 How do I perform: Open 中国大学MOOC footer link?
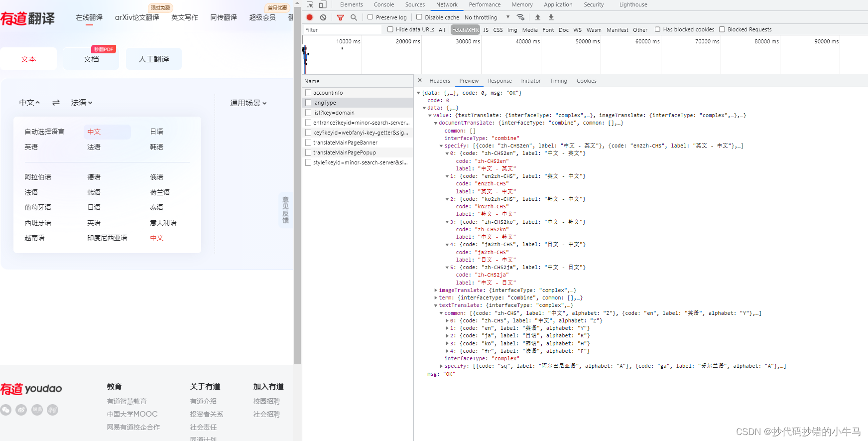(x=132, y=414)
